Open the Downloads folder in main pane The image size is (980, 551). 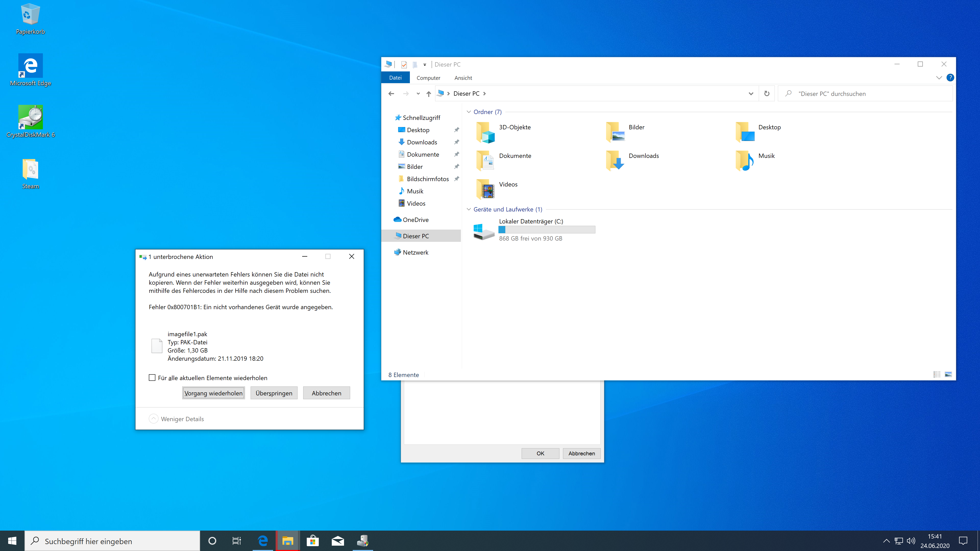pyautogui.click(x=632, y=160)
